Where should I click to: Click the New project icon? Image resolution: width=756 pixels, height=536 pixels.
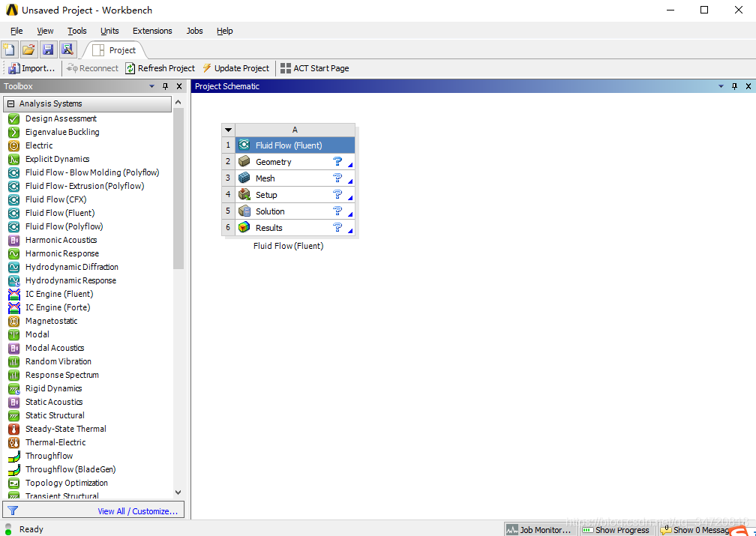pos(10,49)
